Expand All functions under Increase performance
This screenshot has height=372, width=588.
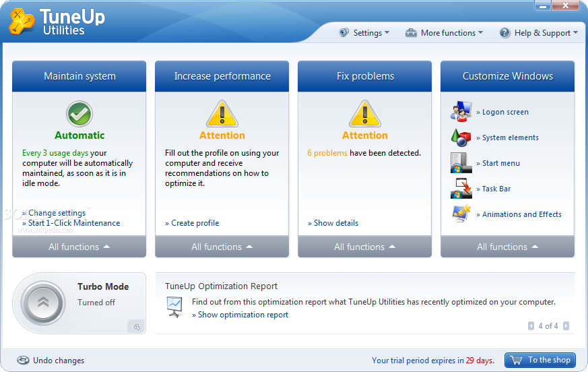point(222,247)
